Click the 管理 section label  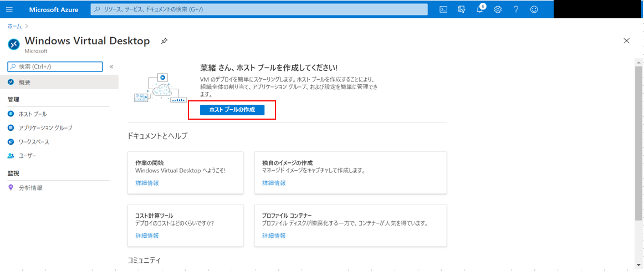click(13, 99)
